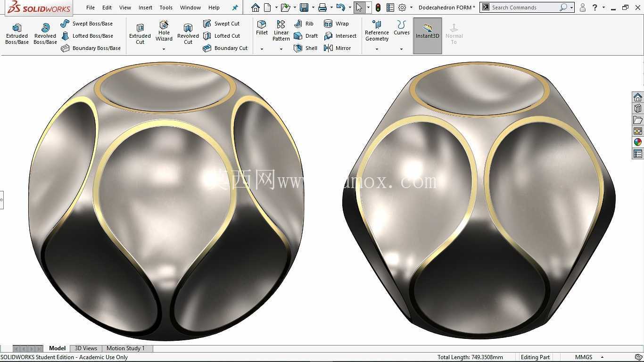644x362 pixels.
Task: Undo the last action
Action: [x=340, y=8]
